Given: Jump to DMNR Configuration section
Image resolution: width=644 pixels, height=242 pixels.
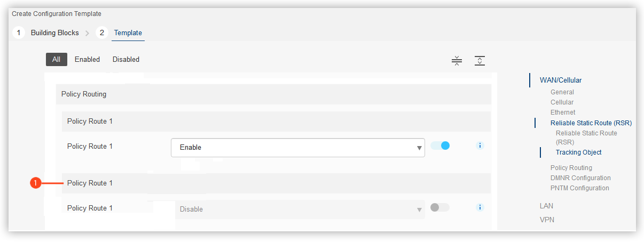Looking at the screenshot, I should (580, 178).
